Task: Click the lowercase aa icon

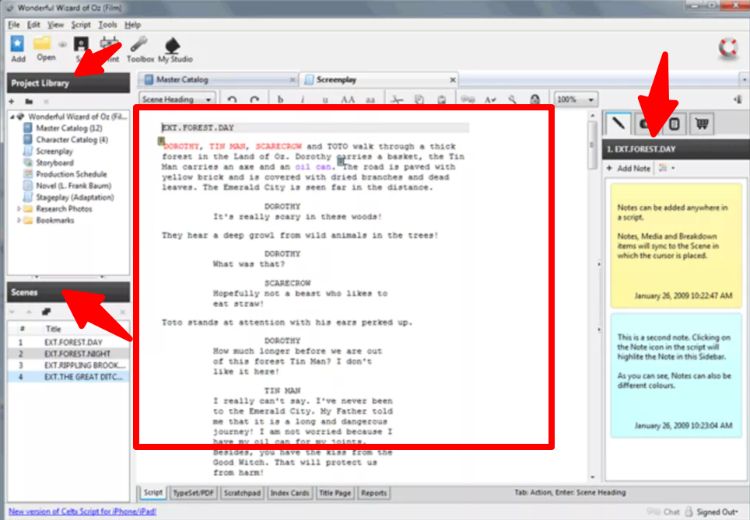Action: point(371,100)
